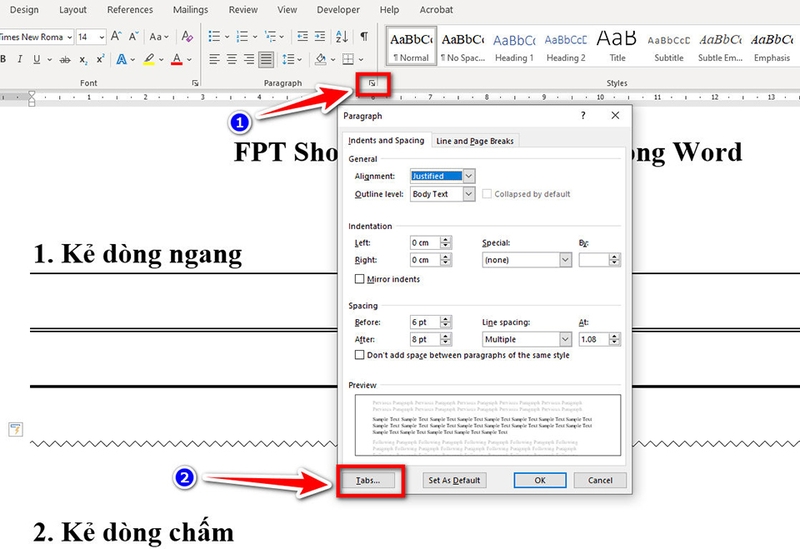Click the Shading paint bucket icon
The width and height of the screenshot is (800, 549).
coord(320,59)
